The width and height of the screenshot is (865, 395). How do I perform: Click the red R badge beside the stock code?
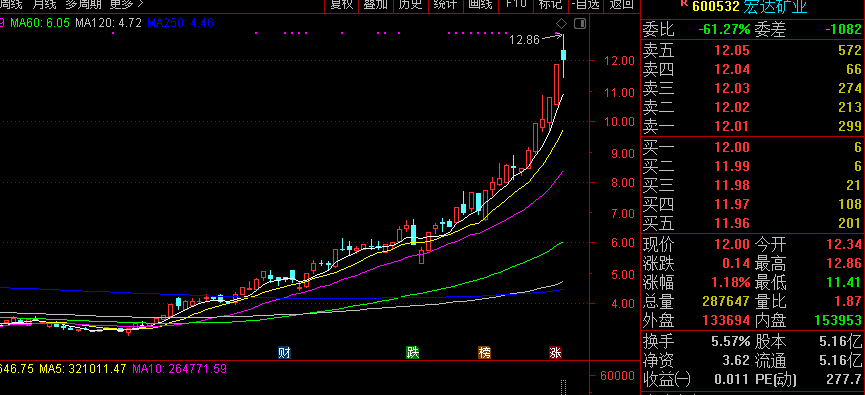pyautogui.click(x=684, y=3)
